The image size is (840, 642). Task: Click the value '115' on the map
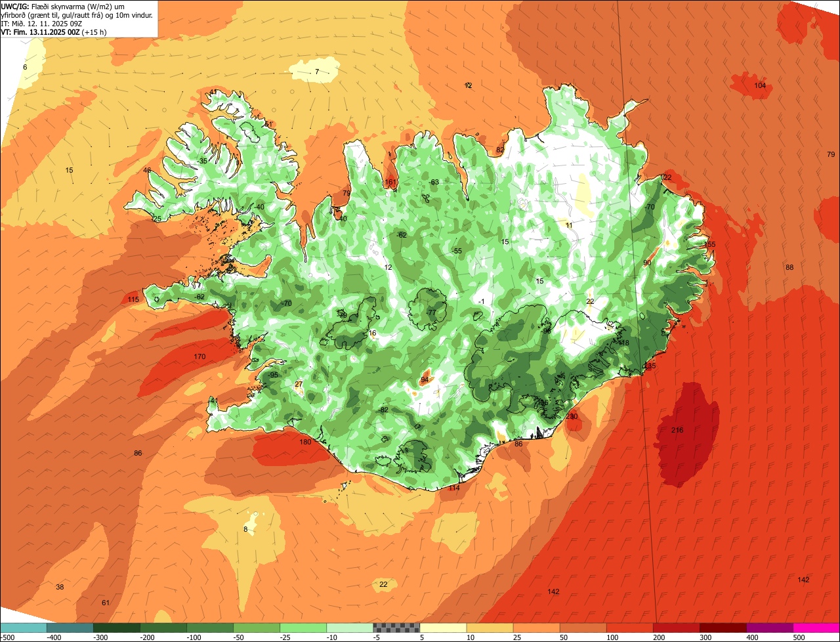[133, 299]
